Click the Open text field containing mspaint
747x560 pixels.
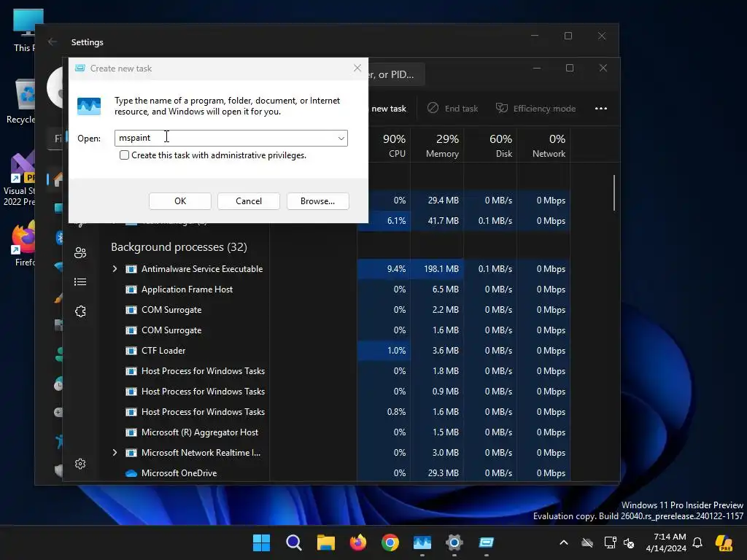coord(231,138)
